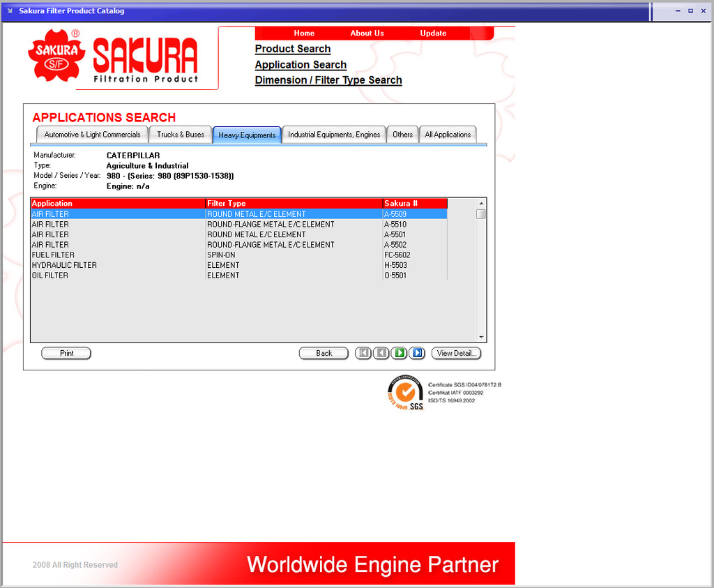Click the SGS certification badge
Screen dimensions: 714x588
405,393
